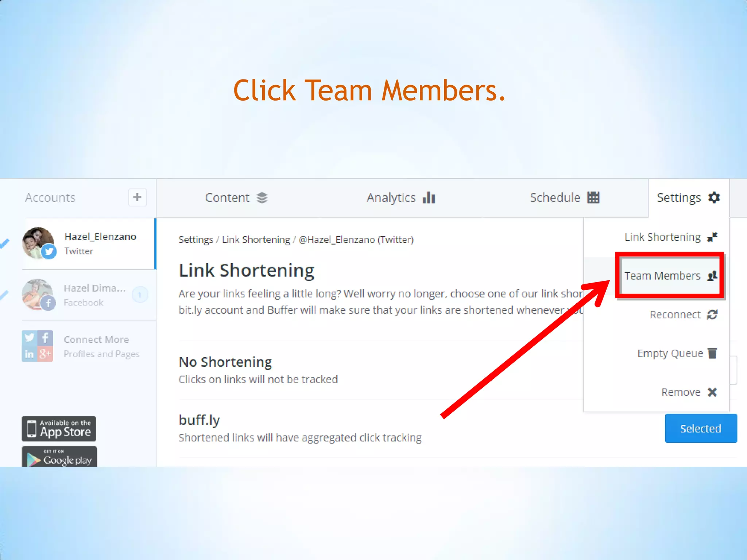747x560 pixels.
Task: Click the plus button to add an account
Action: [137, 198]
